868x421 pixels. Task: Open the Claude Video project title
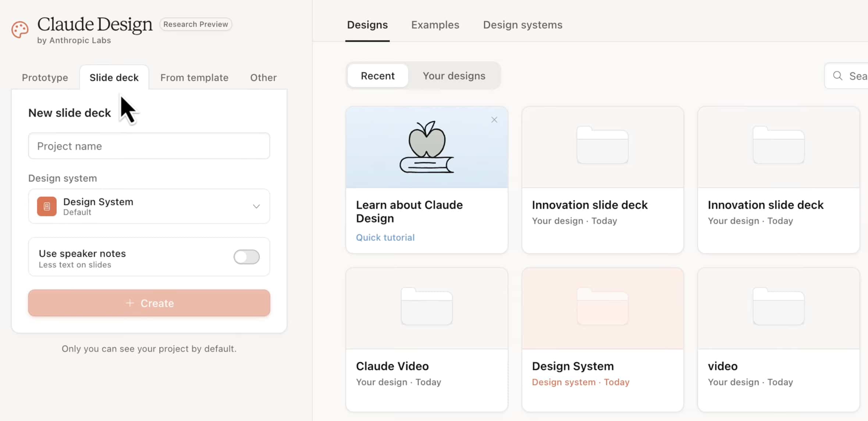pos(392,366)
